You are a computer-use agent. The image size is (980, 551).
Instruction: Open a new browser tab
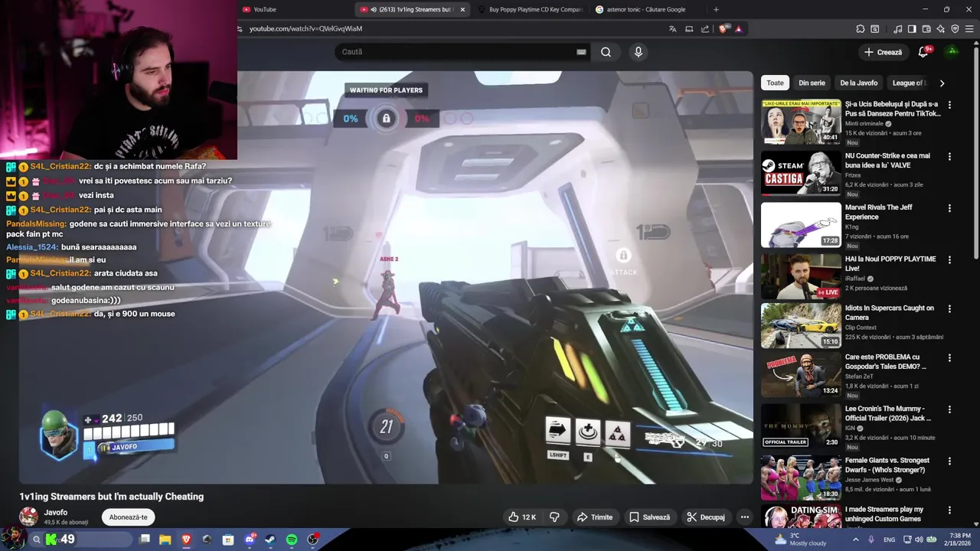pos(716,9)
